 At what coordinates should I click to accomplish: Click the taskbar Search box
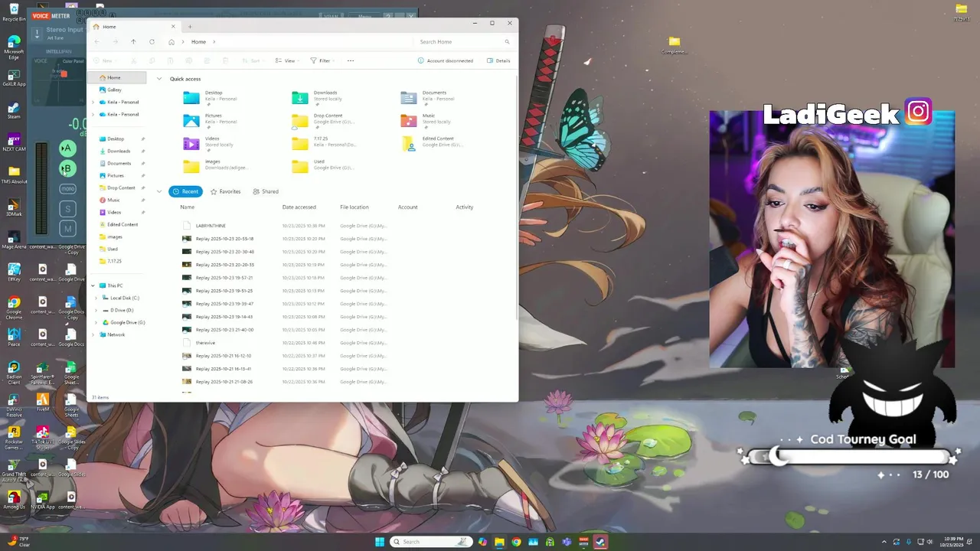[430, 542]
